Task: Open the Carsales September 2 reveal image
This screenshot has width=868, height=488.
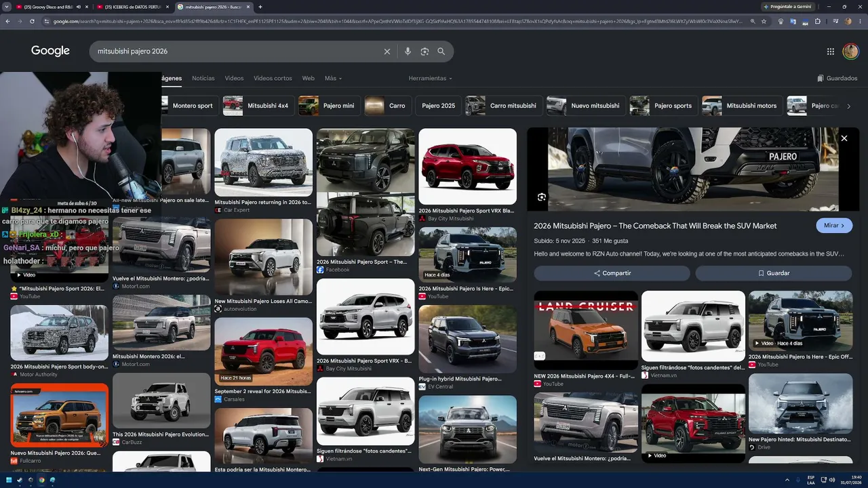Action: pos(264,351)
